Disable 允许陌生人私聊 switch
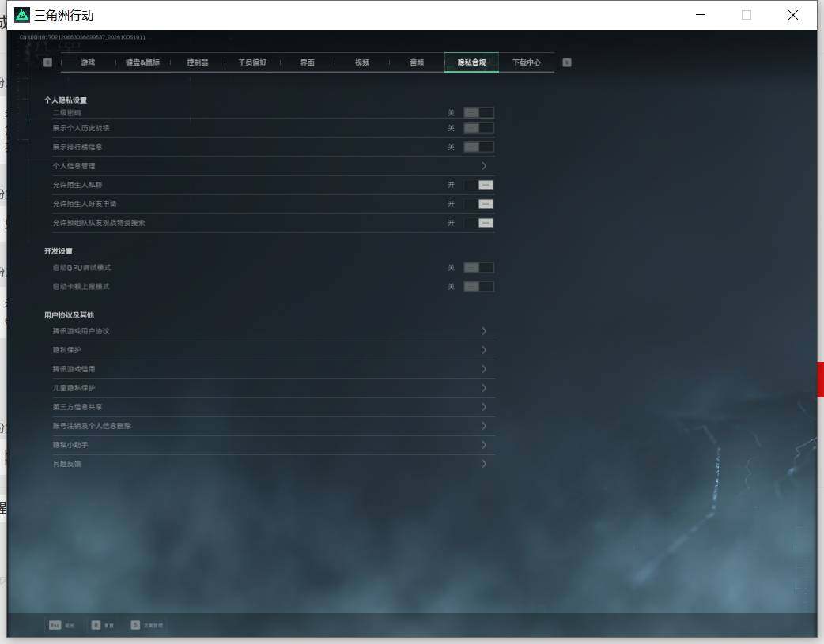Image resolution: width=824 pixels, height=644 pixels. coord(478,185)
